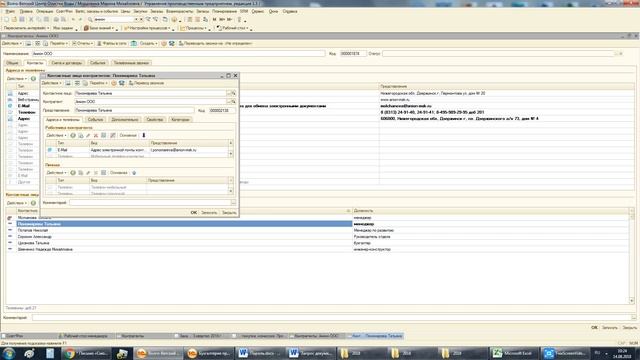Click the Должность column header in contacts list
The width and height of the screenshot is (640, 360).
click(x=490, y=211)
